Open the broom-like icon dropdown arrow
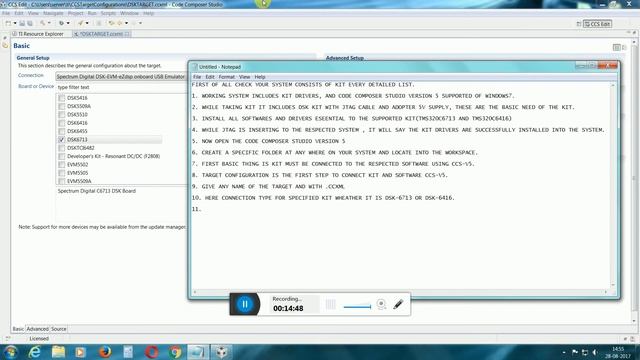This screenshot has width=640, height=360. click(87, 23)
